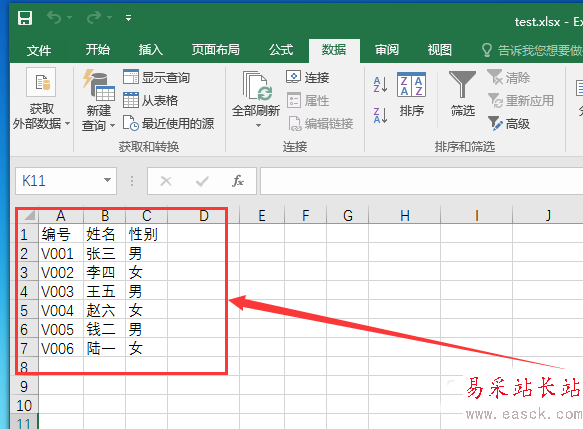
Task: Switch to the 视图 ribbon tab
Action: pos(439,50)
